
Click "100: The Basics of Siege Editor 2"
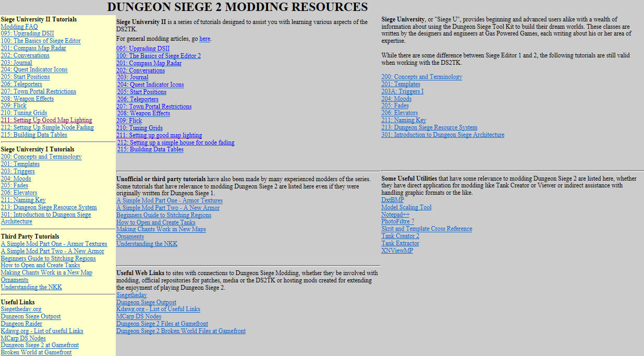click(x=159, y=56)
